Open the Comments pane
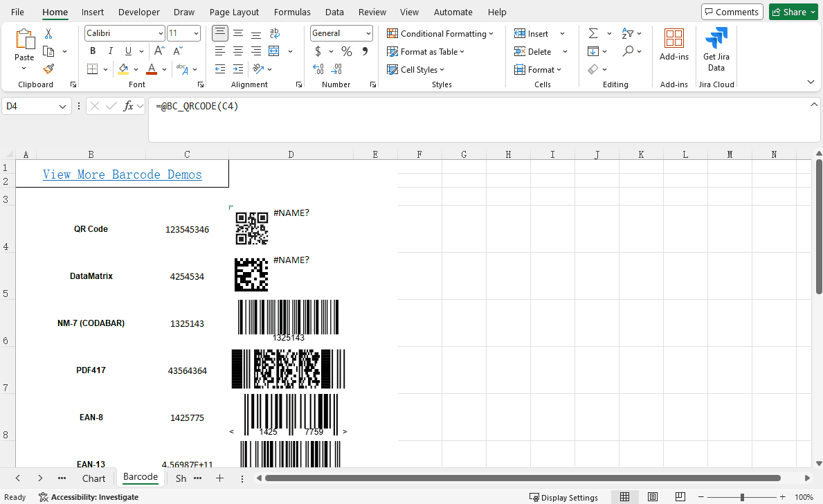823x504 pixels. click(x=732, y=12)
